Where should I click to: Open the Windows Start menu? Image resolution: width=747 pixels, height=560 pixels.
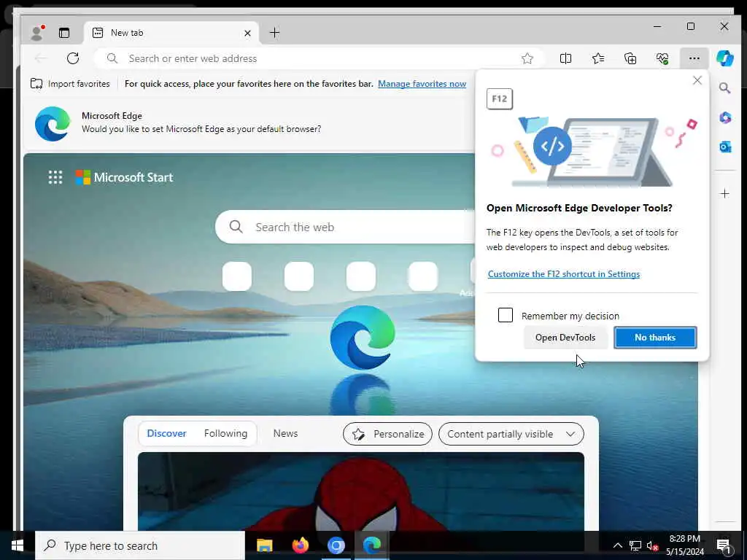(18, 545)
